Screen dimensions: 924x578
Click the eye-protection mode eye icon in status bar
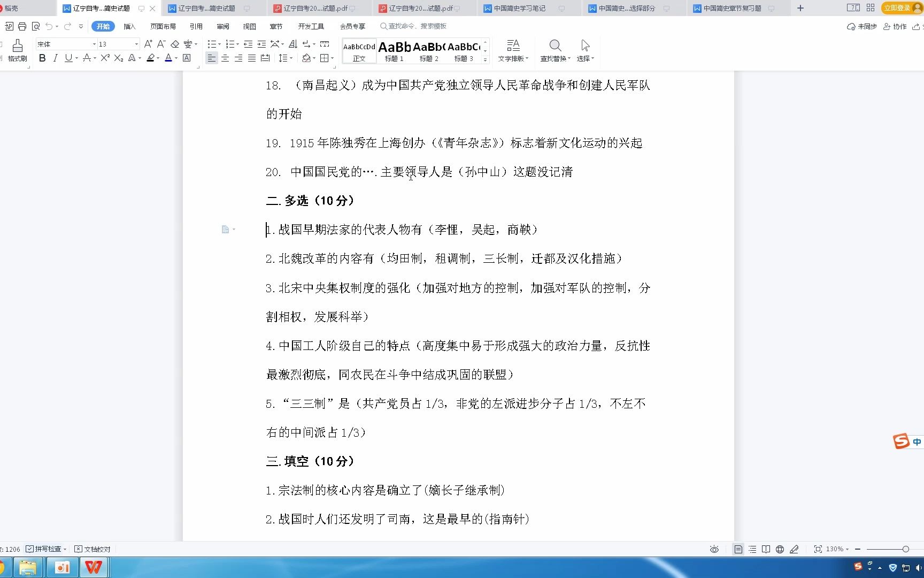point(714,549)
